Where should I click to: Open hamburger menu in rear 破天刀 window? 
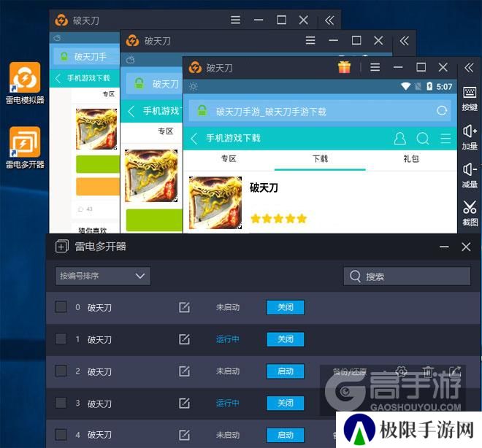click(235, 20)
